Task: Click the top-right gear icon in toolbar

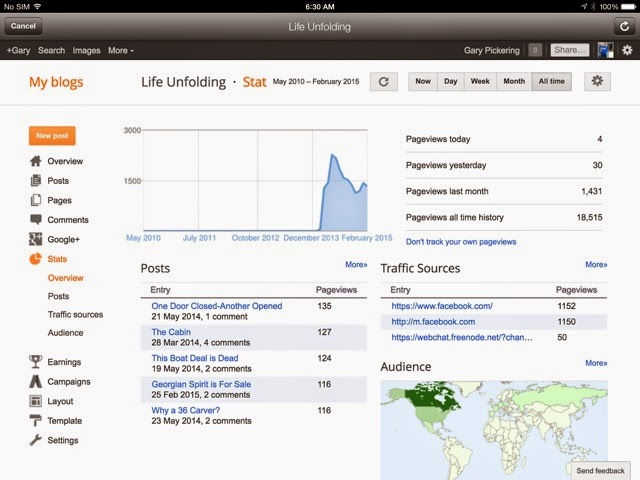Action: pos(627,50)
